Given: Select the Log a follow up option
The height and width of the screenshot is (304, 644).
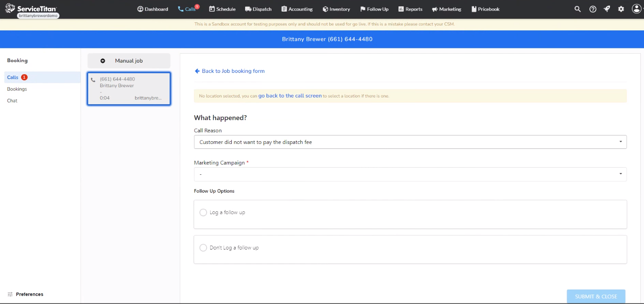Looking at the screenshot, I should [x=203, y=212].
